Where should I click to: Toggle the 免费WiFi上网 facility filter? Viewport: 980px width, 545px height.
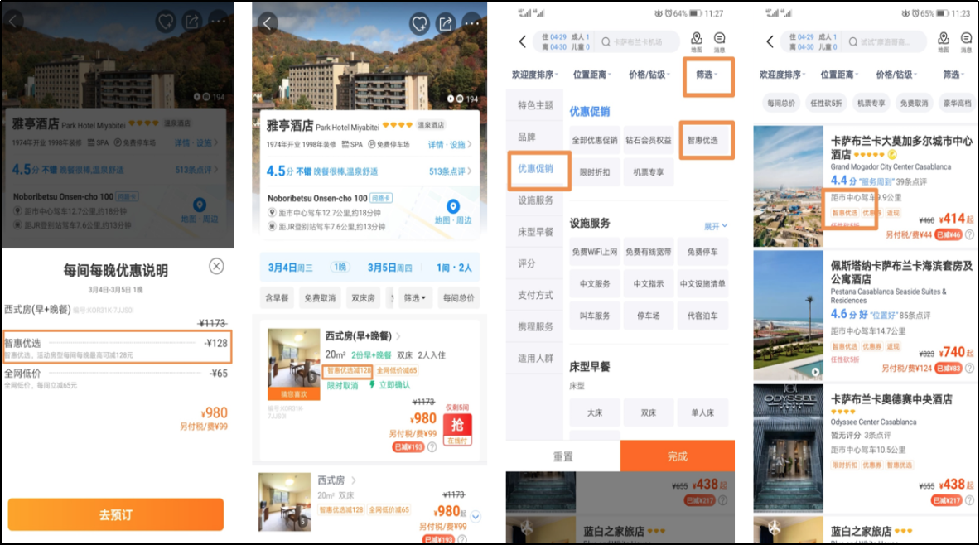coord(595,253)
